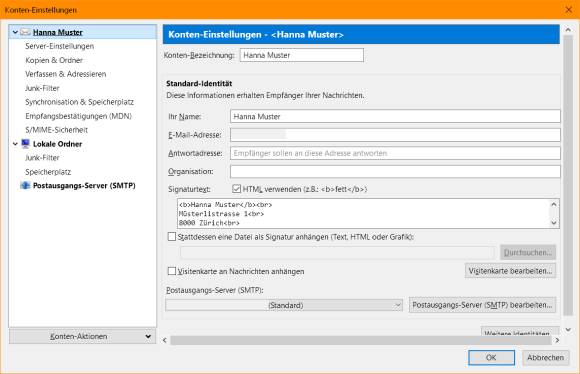Enable attaching a file as signature

[x=172, y=237]
